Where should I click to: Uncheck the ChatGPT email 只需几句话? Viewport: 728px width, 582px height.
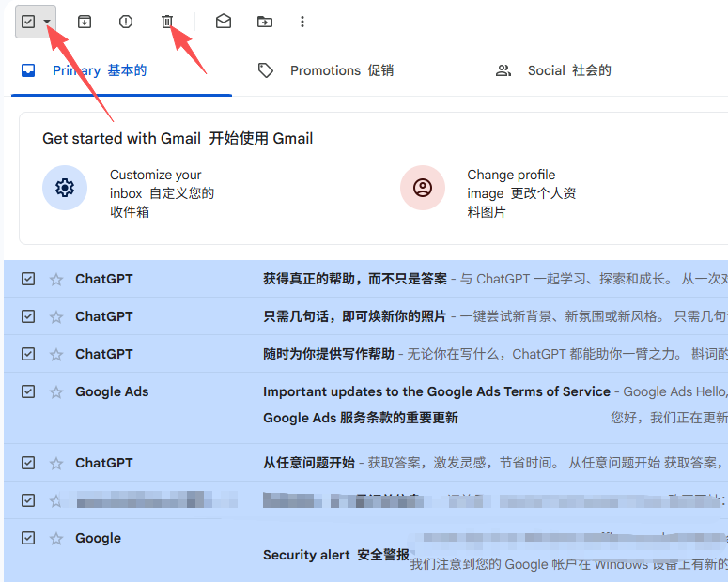point(28,316)
